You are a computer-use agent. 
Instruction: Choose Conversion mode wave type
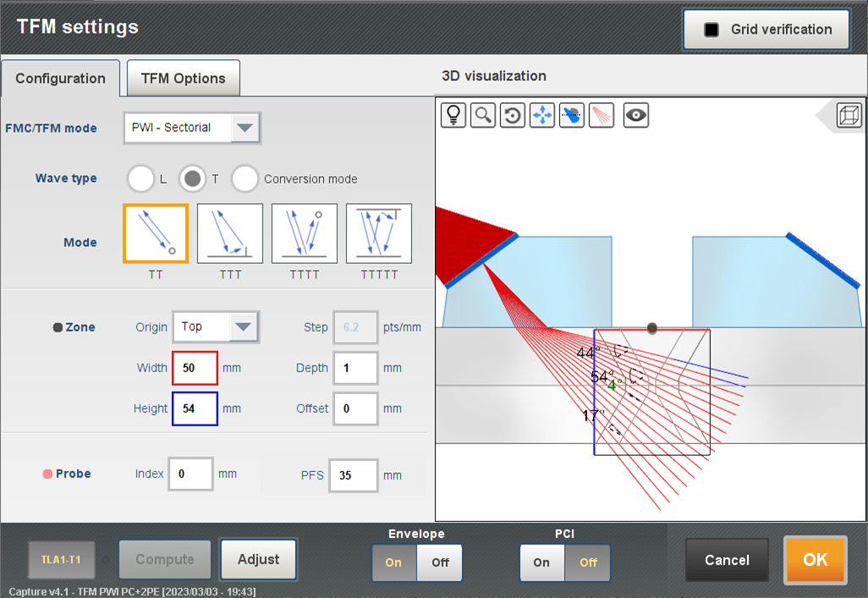[245, 178]
